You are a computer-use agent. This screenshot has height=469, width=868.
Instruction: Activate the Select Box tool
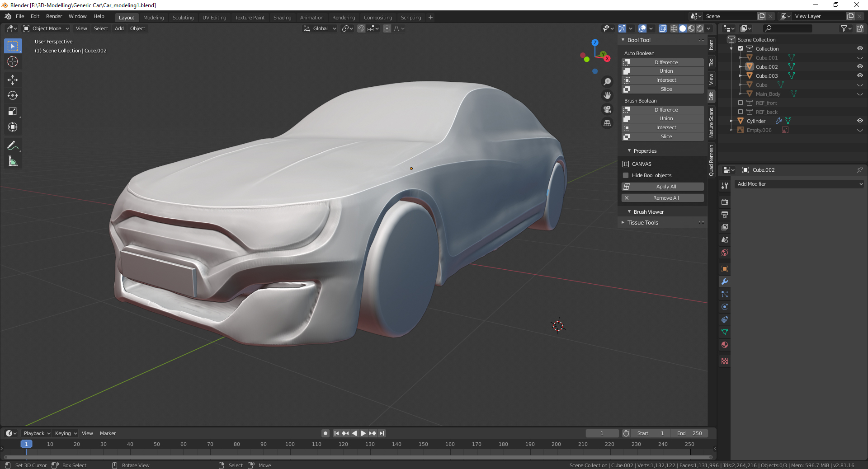(x=13, y=46)
